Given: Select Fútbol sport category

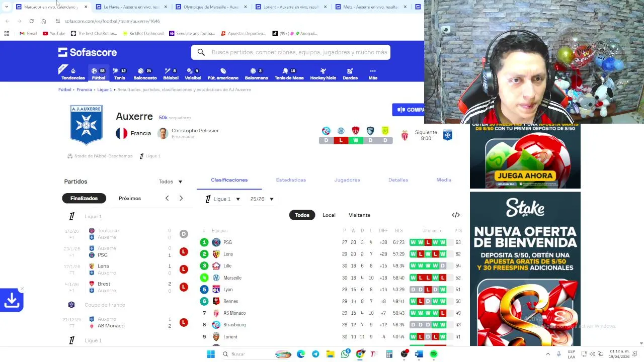Looking at the screenshot, I should (99, 74).
